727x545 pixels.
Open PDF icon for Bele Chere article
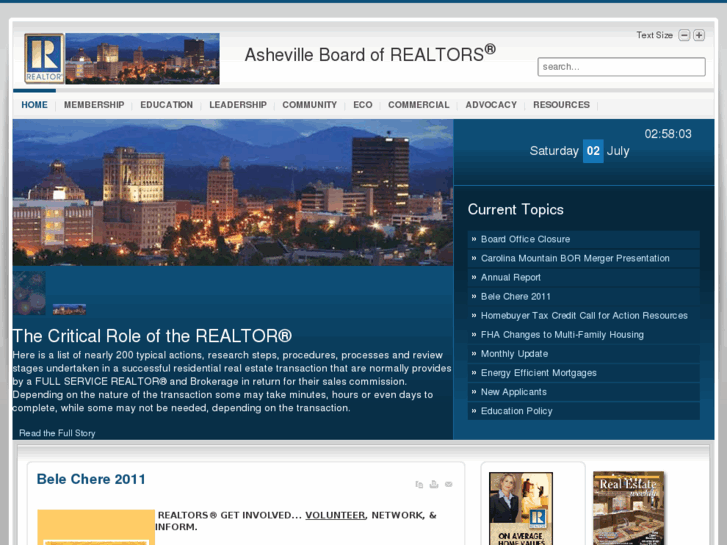(x=419, y=484)
